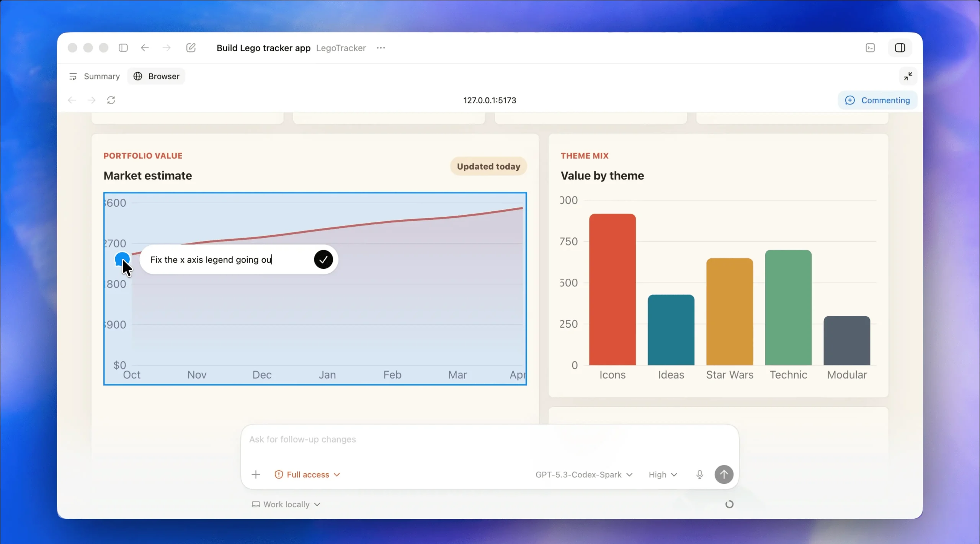
Task: Expand the Work locally dropdown
Action: click(x=286, y=504)
